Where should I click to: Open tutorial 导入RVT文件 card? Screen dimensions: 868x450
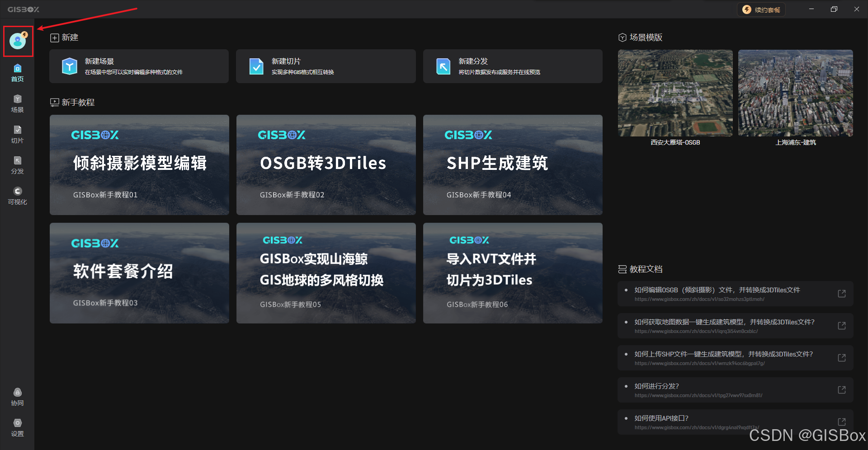click(513, 273)
